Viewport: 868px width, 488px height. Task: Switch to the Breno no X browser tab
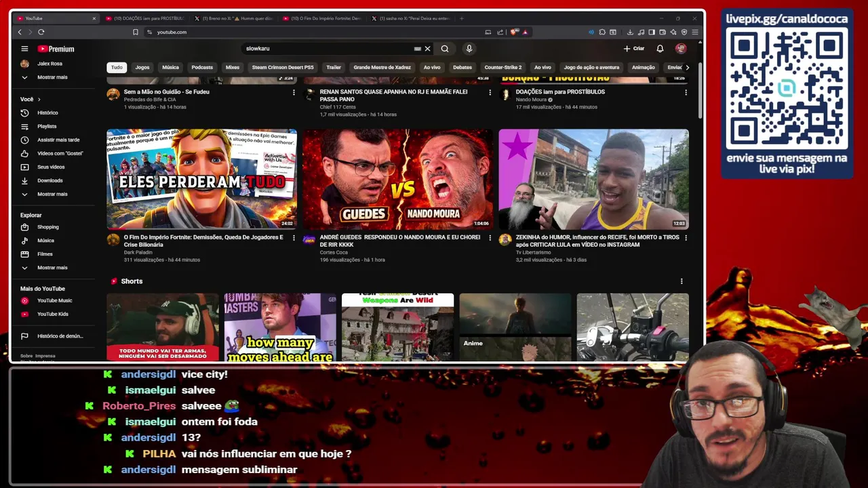(233, 18)
